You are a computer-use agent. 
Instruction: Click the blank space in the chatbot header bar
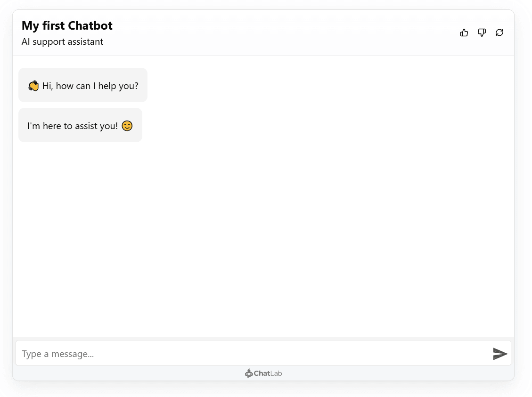(x=283, y=33)
